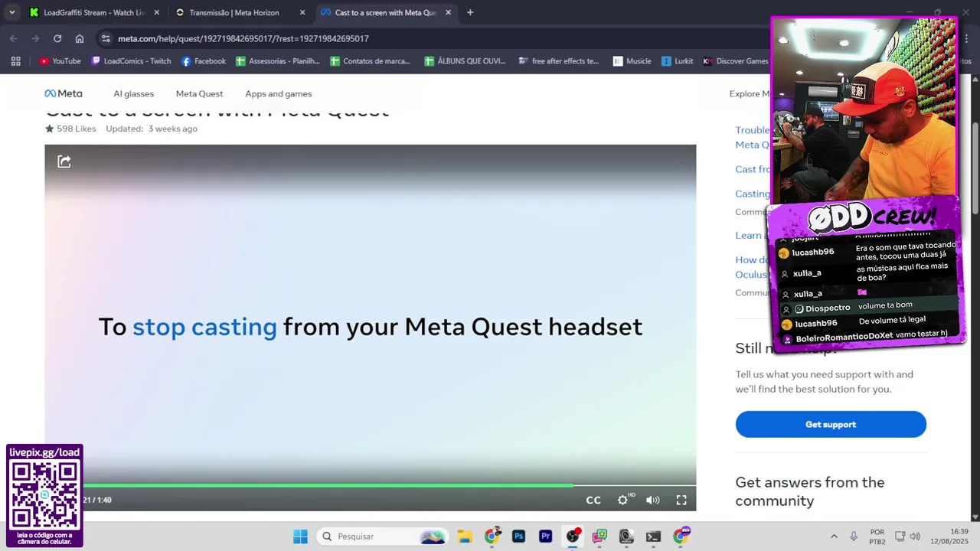Close the LoadGraffiti Stream tab
This screenshot has height=551, width=980.
pos(157,12)
